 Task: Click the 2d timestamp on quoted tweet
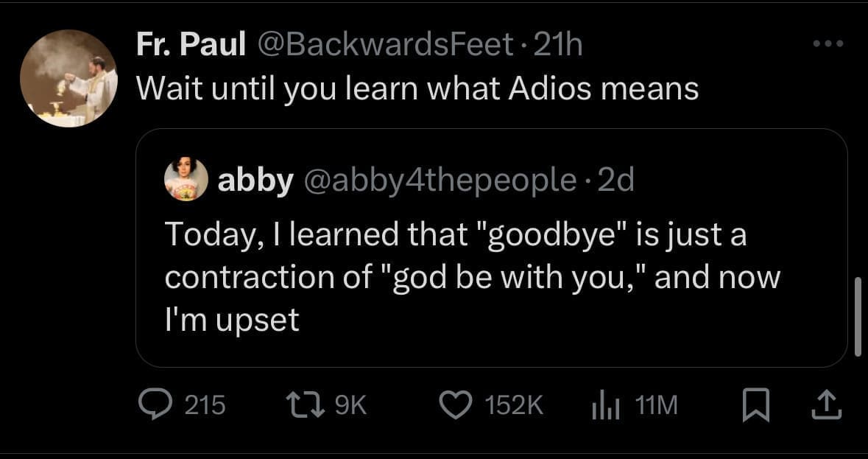coord(616,180)
